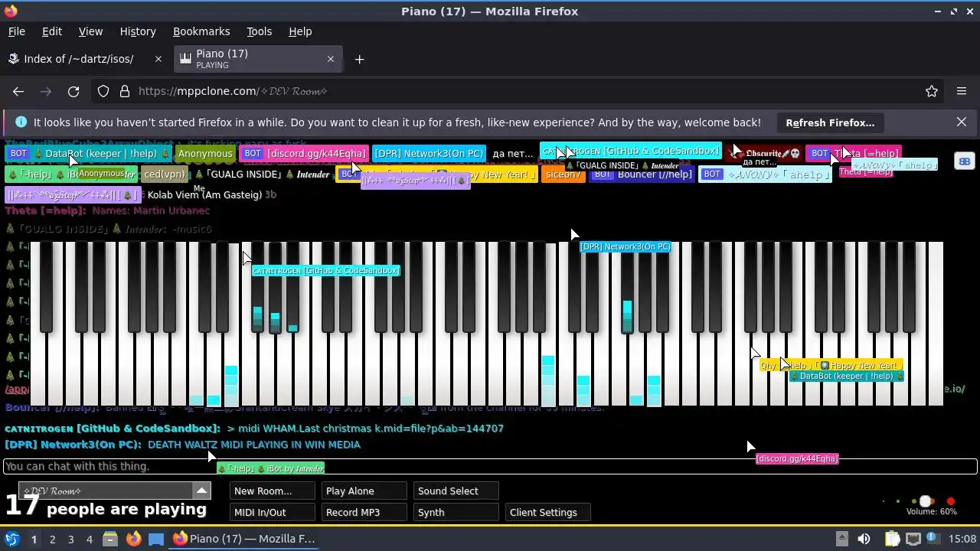Open the clipboard manager tray icon
Viewport: 980px width, 551px height.
(892, 539)
